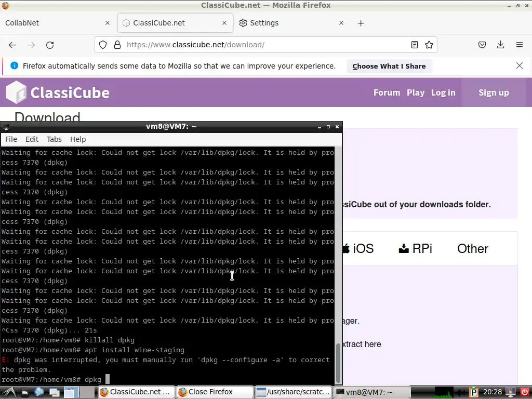Bookmark this page with the star icon

(429, 45)
